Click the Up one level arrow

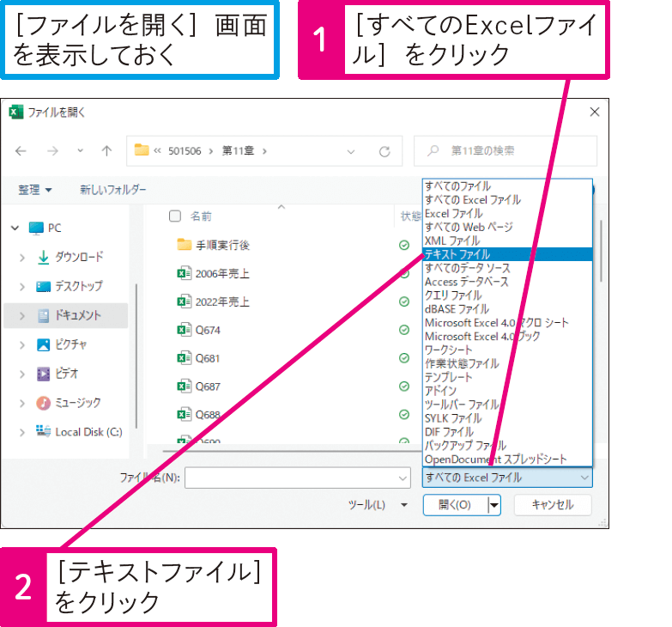point(106,151)
